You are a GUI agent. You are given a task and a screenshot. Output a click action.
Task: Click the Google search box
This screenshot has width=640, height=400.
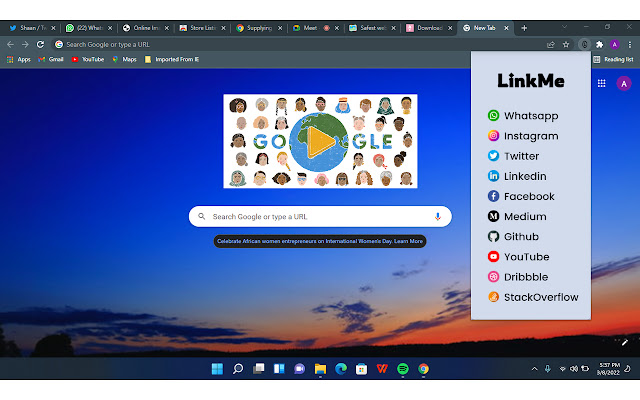tap(320, 216)
